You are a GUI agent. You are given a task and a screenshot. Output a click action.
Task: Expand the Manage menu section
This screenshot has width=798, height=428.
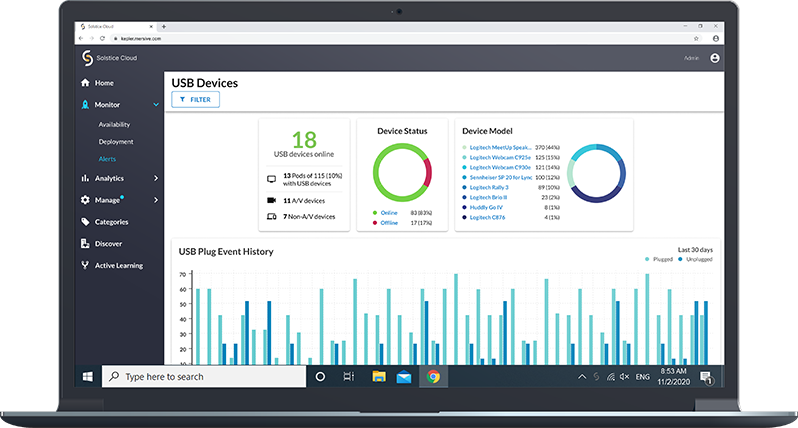click(x=156, y=200)
